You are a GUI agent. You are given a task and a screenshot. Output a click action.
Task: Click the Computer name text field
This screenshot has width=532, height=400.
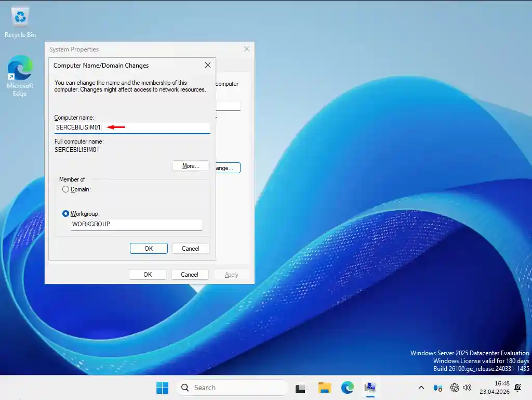coord(132,127)
